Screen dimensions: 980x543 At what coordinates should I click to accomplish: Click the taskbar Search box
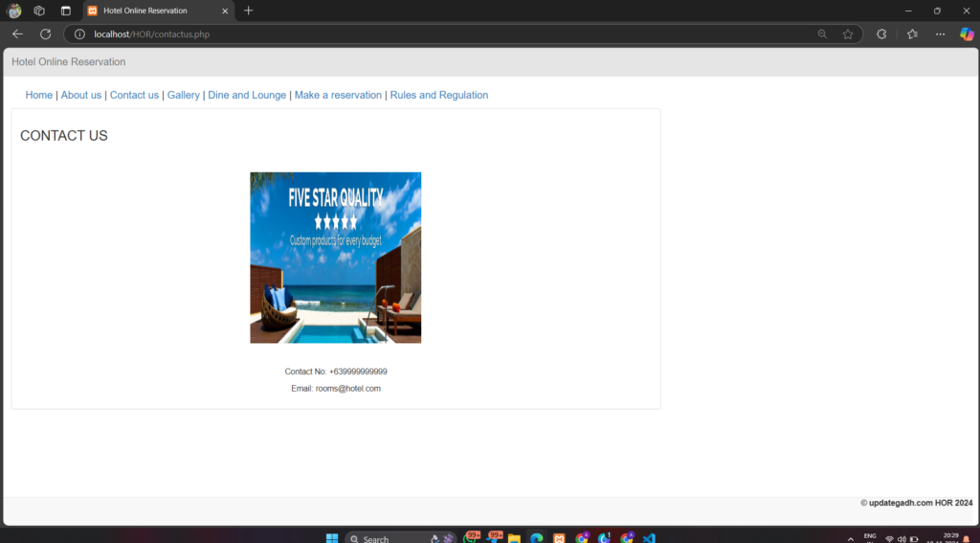[x=400, y=538]
